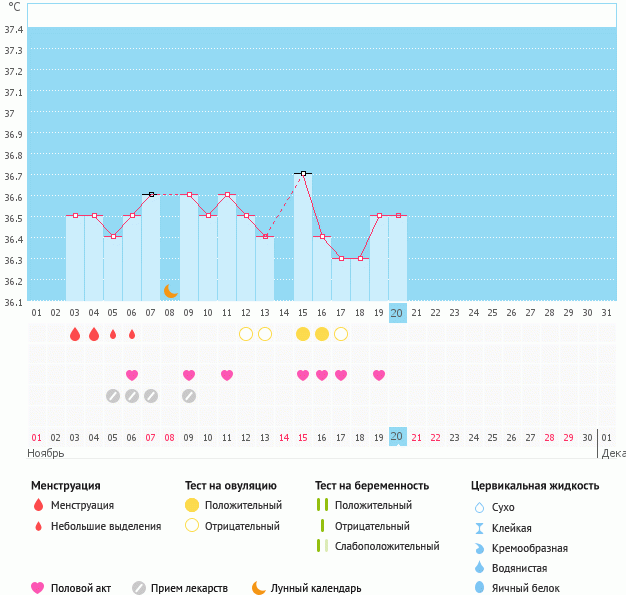Click the menstruation drop on day 03
This screenshot has width=626, height=595.
pyautogui.click(x=75, y=334)
